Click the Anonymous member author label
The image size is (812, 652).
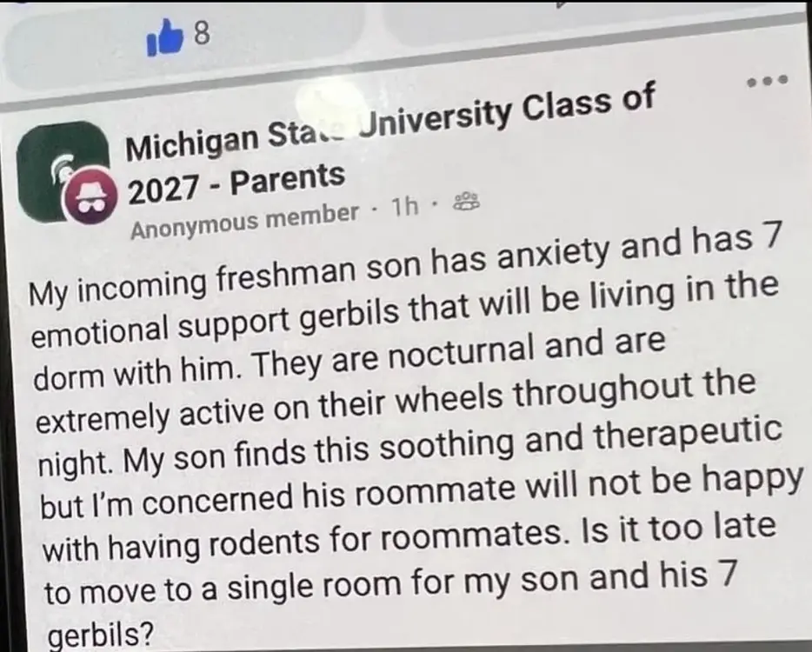(x=244, y=219)
